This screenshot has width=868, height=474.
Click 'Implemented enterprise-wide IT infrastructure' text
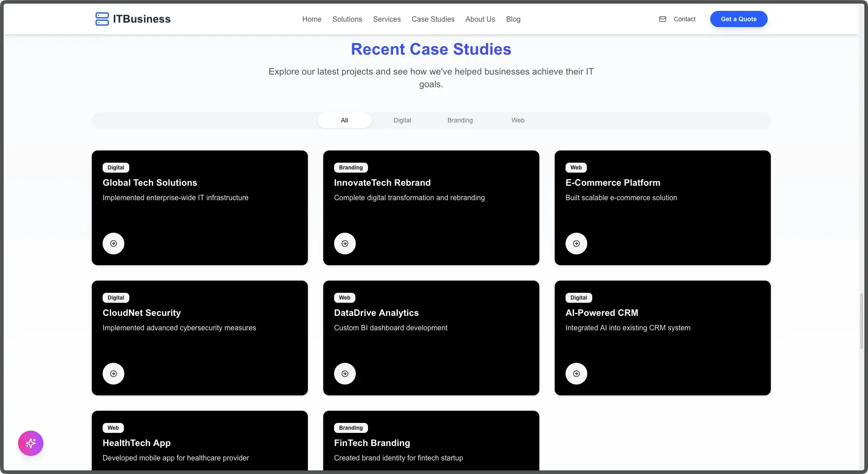tap(175, 197)
